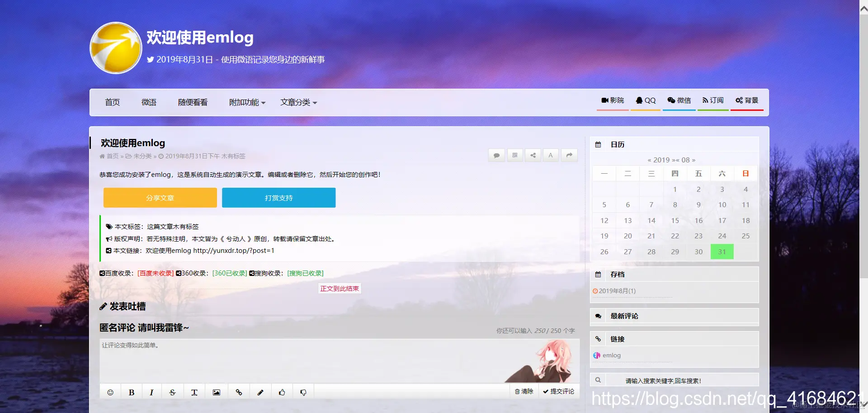
Task: Apply bold formatting in comment toolbar
Action: pos(131,391)
